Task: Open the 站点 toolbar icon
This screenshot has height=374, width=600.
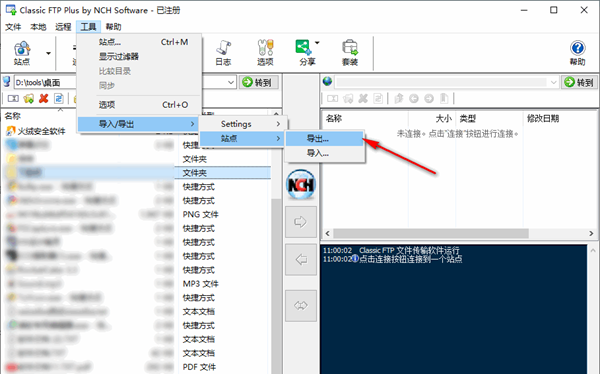Action: 22,53
